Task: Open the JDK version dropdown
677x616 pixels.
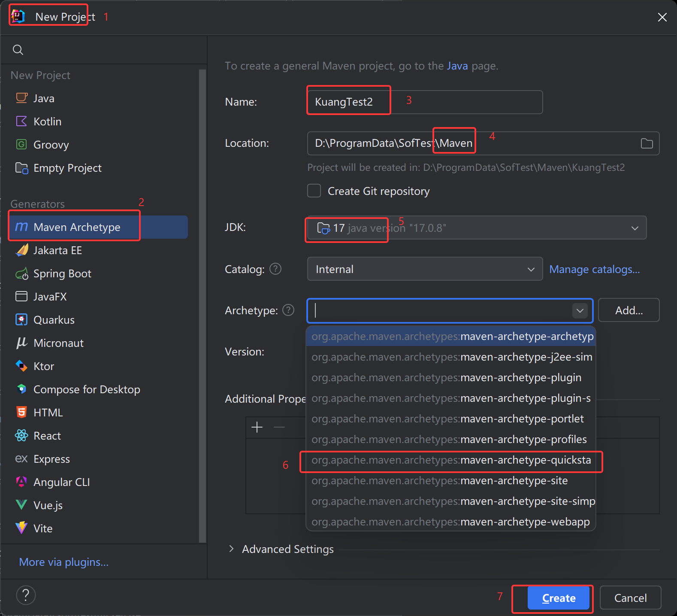Action: coord(477,228)
